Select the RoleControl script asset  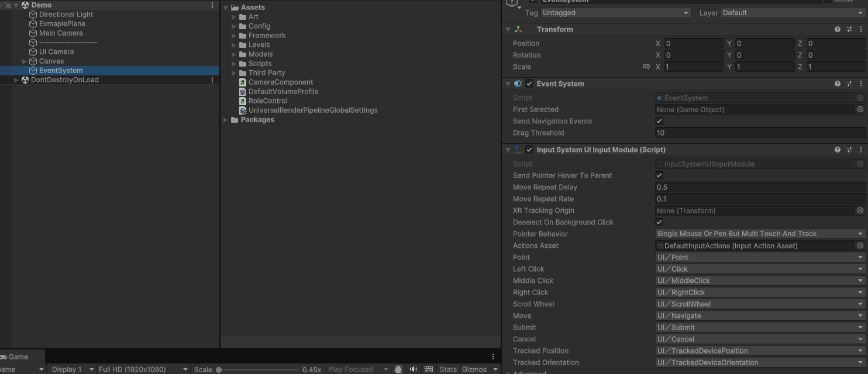[x=268, y=101]
